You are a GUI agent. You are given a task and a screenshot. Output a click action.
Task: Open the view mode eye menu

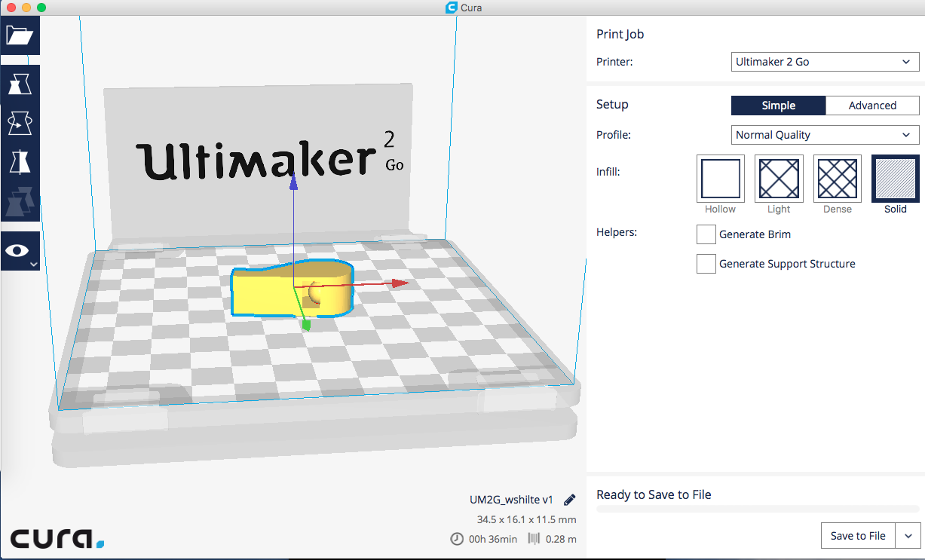pos(20,251)
